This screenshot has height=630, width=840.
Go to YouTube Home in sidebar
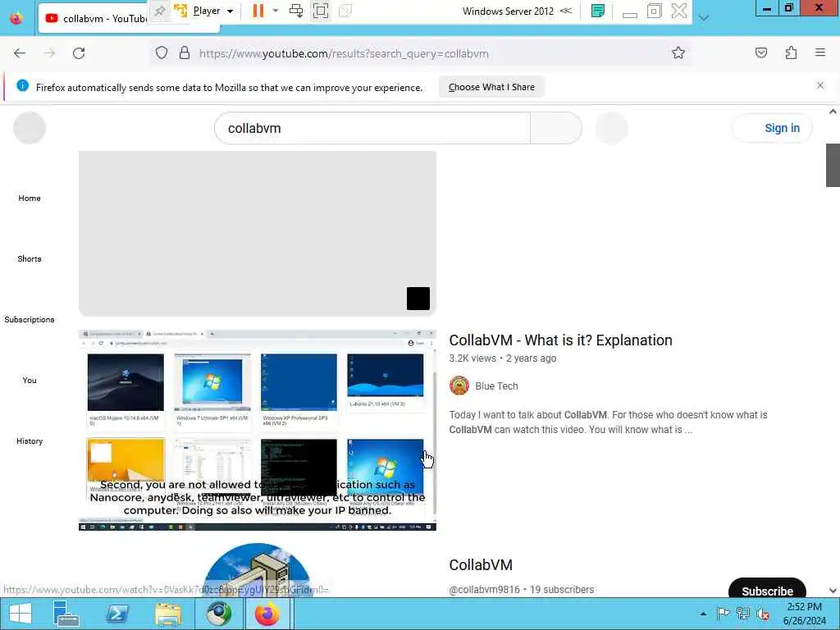[30, 199]
